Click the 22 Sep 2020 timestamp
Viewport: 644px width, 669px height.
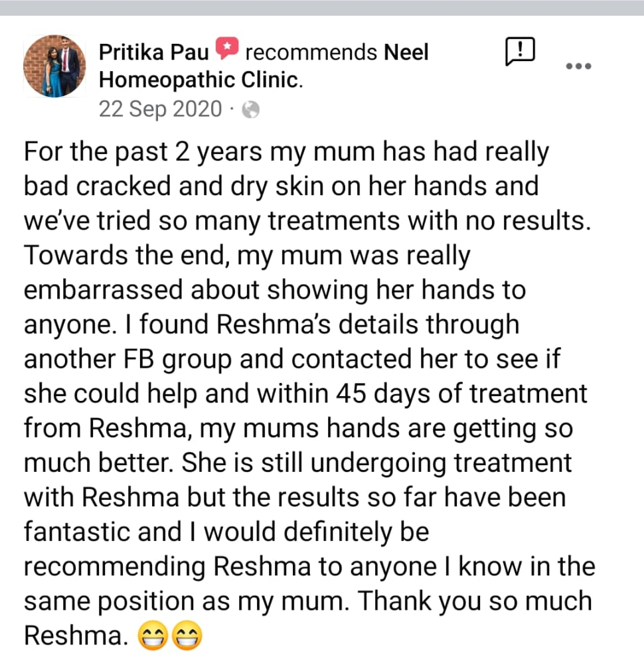point(160,109)
